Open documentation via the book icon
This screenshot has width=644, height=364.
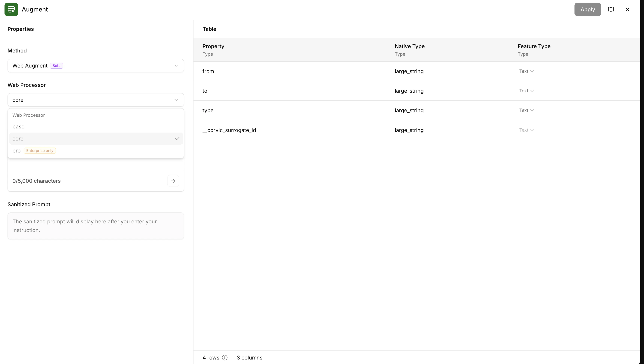[x=611, y=9]
